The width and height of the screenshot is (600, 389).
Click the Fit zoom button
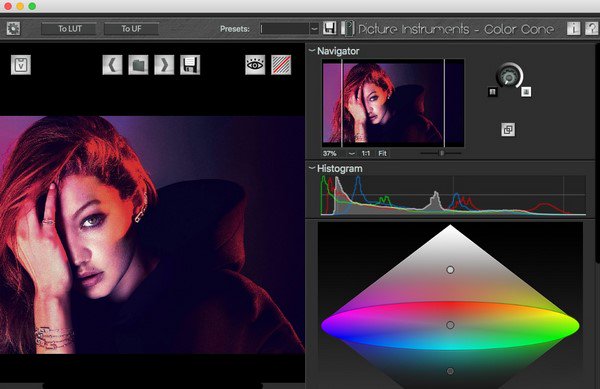383,153
